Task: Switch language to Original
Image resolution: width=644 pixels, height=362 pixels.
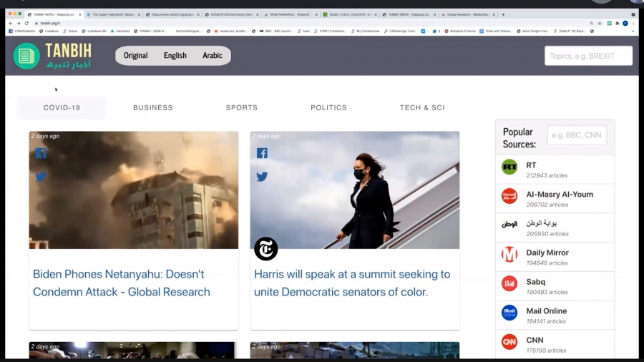Action: [x=135, y=56]
